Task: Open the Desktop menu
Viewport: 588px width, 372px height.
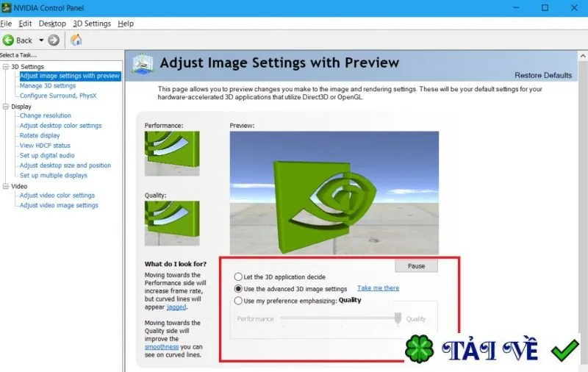Action: (52, 24)
